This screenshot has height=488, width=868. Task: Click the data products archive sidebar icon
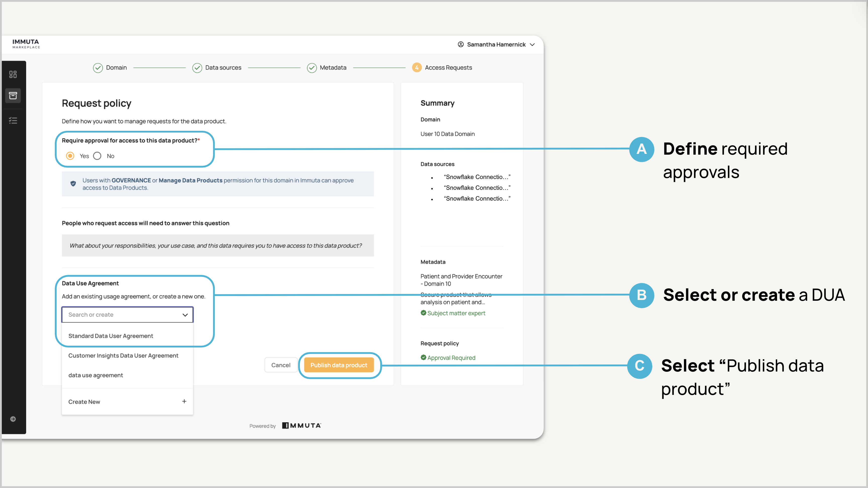[13, 96]
